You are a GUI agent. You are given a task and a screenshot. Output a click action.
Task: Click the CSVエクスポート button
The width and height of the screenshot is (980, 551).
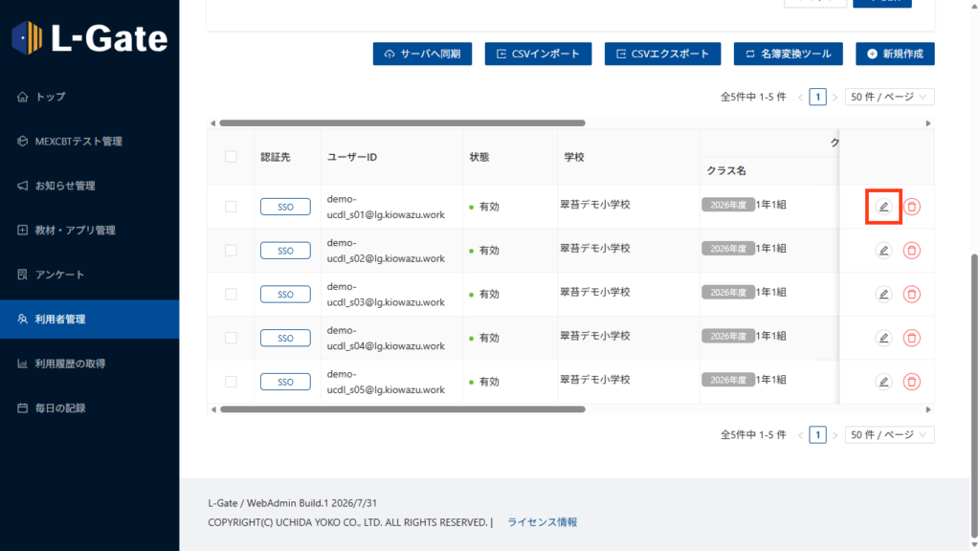662,54
